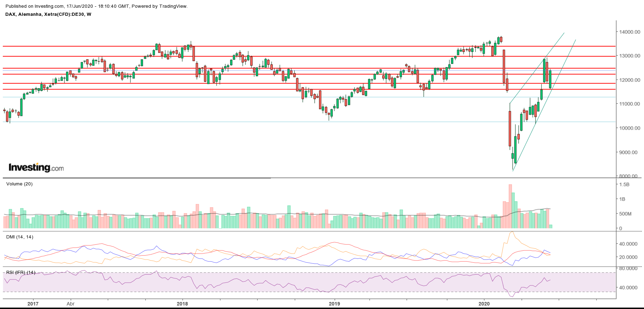644x309 pixels.
Task: Select the 12000.00 price axis label
Action: pos(630,80)
